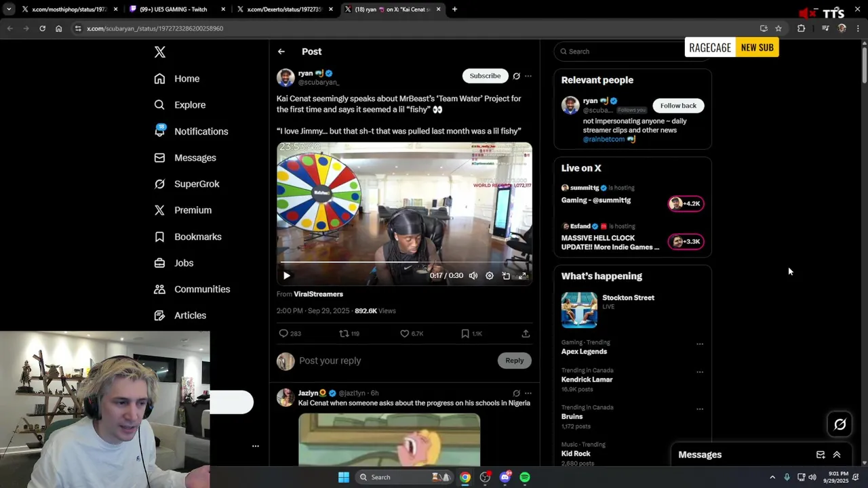Switch to mosthiphop status tab
This screenshot has width=868, height=488.
70,9
